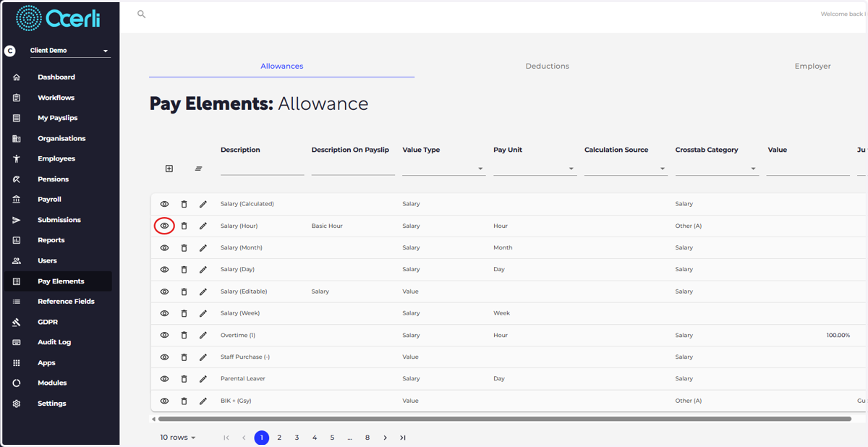868x447 pixels.
Task: Click the Ocerli logo
Action: pos(59,18)
